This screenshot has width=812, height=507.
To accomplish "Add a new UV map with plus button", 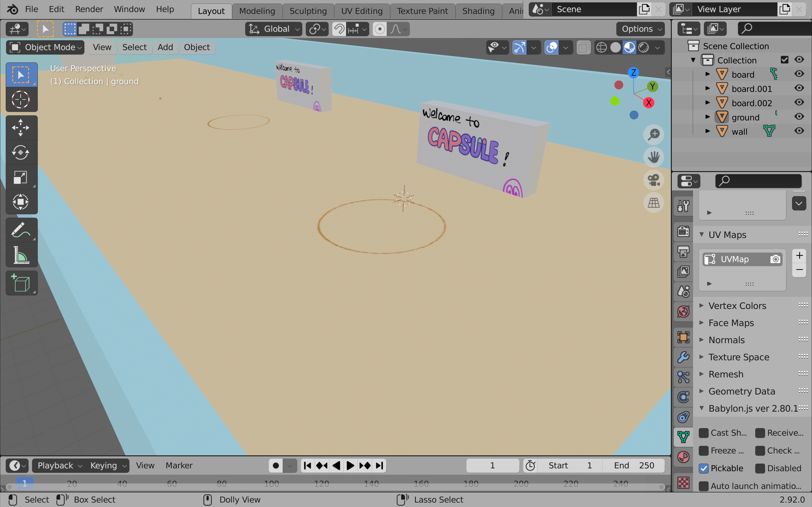I will (x=799, y=256).
